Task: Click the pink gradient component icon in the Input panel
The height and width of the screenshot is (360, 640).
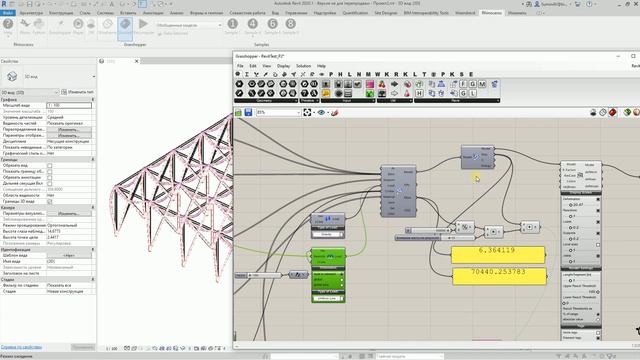Action: coord(370,84)
